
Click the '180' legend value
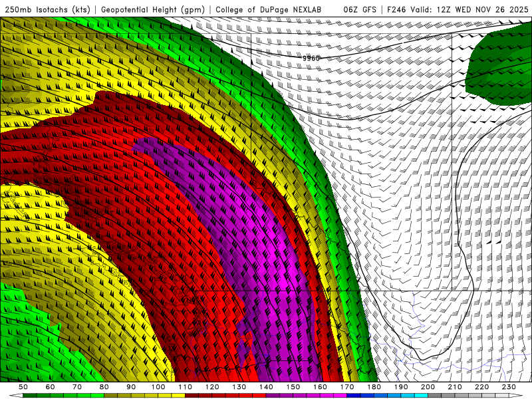[x=374, y=387]
